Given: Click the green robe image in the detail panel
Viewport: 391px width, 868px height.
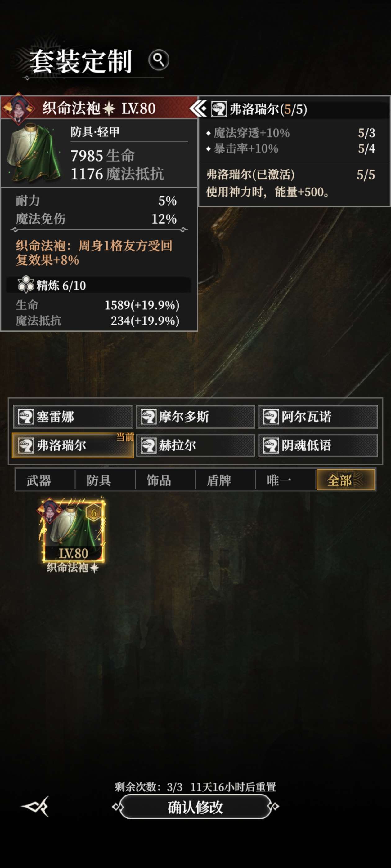Looking at the screenshot, I should tap(34, 153).
